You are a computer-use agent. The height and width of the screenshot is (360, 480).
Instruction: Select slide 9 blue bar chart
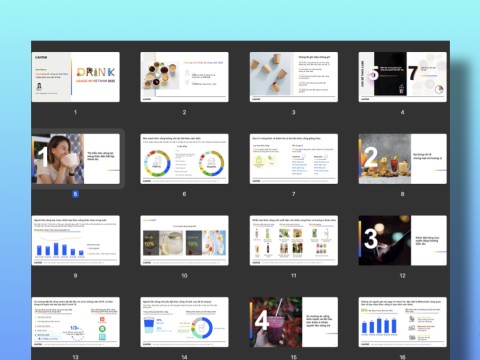tap(76, 240)
